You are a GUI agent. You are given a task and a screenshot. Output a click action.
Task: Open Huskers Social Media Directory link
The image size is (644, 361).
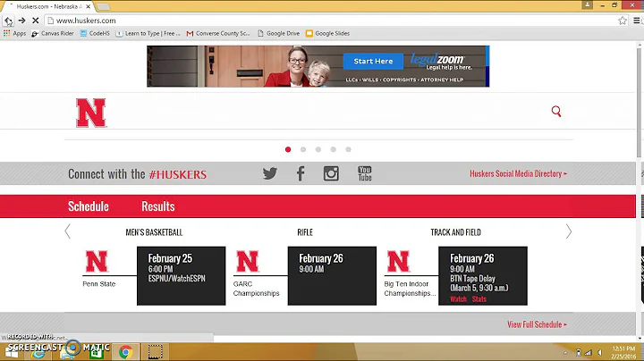point(518,173)
